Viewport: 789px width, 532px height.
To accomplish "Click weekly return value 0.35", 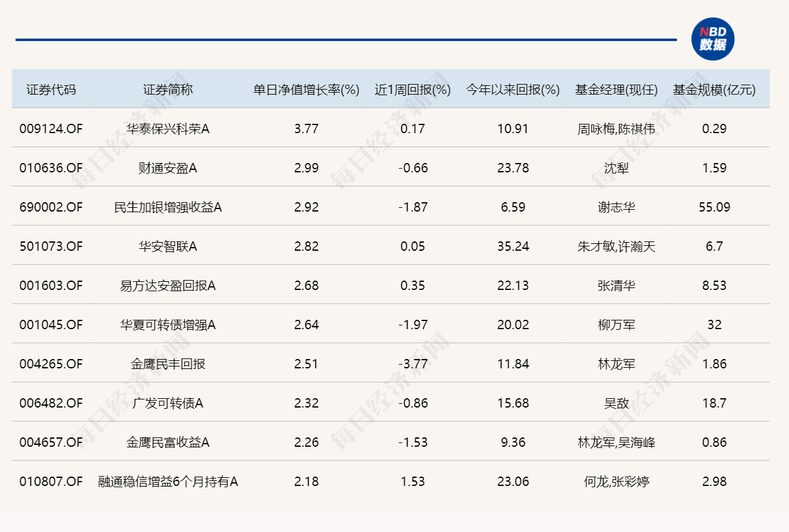I will point(413,286).
